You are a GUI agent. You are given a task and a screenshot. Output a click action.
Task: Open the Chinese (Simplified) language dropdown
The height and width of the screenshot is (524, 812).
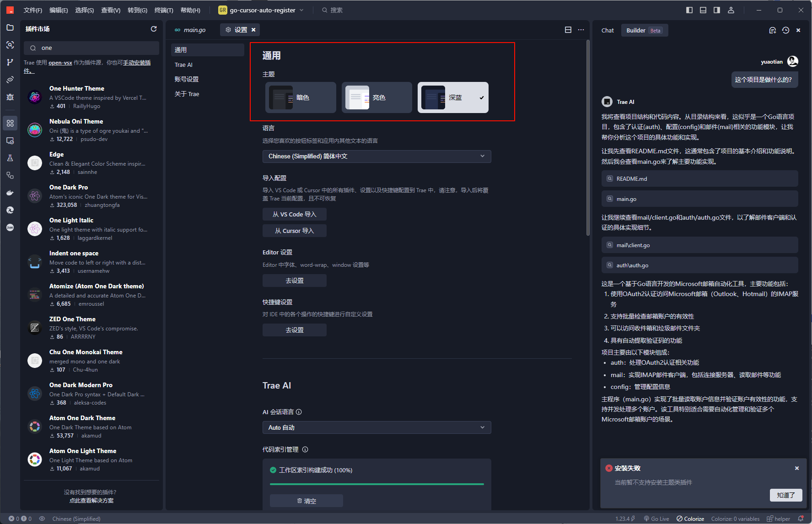(377, 157)
